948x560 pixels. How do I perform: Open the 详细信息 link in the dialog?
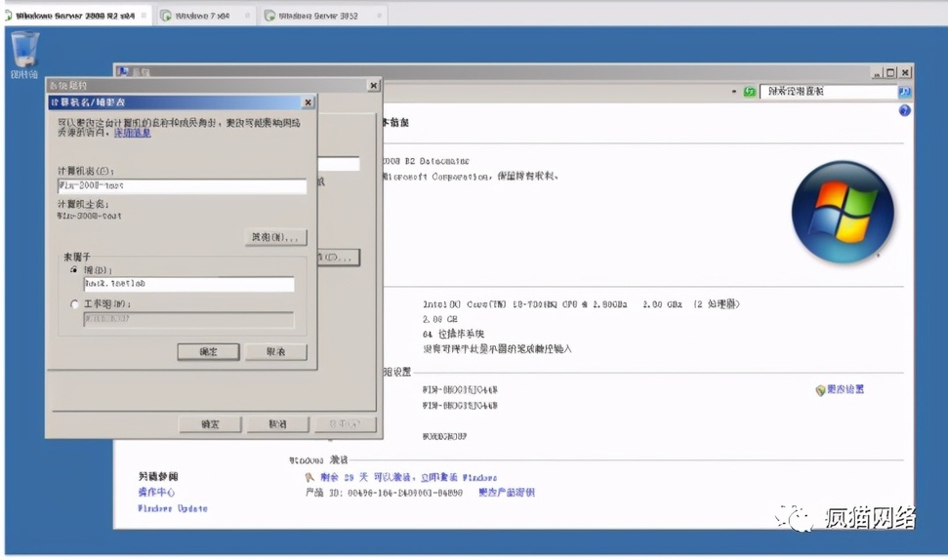tap(133, 133)
